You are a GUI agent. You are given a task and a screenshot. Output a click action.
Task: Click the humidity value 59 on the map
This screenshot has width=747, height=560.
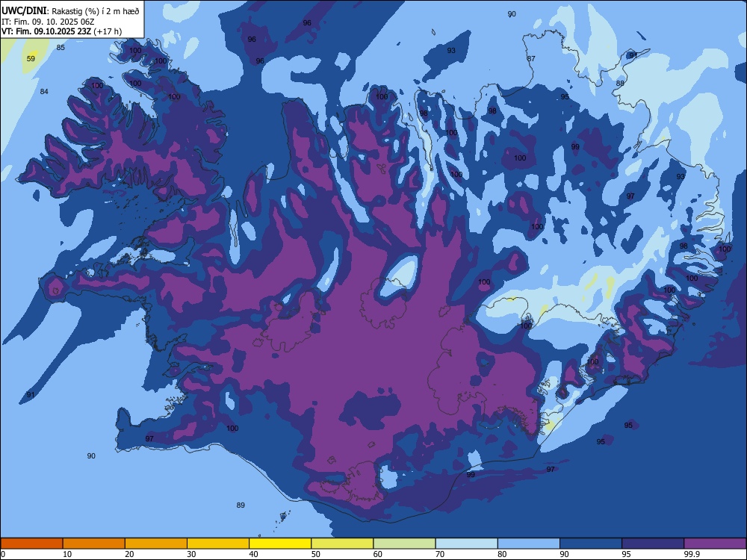(31, 58)
